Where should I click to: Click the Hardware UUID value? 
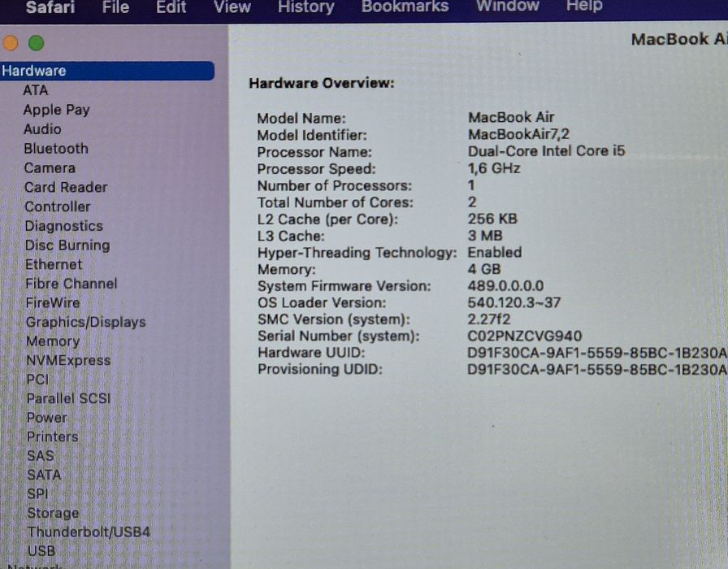pos(597,353)
